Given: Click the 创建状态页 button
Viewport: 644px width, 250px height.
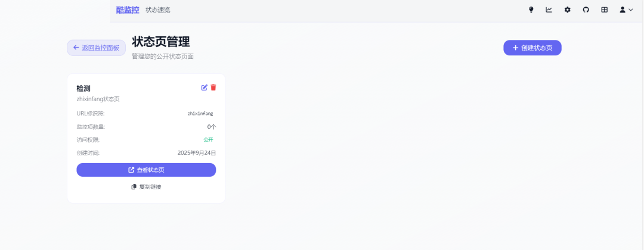Looking at the screenshot, I should (x=532, y=48).
